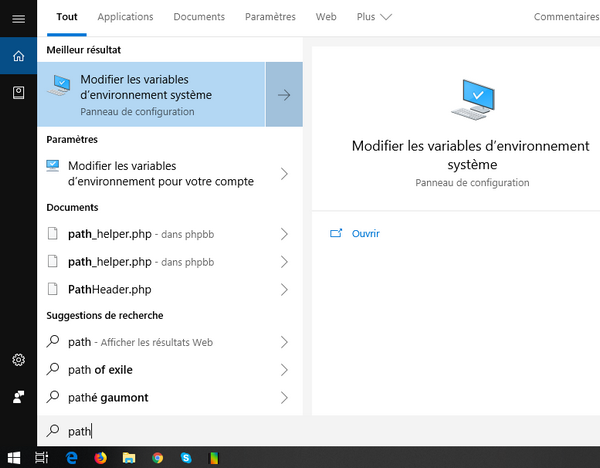Image resolution: width=600 pixels, height=468 pixels.
Task: Click the Commentaires link
Action: [566, 17]
